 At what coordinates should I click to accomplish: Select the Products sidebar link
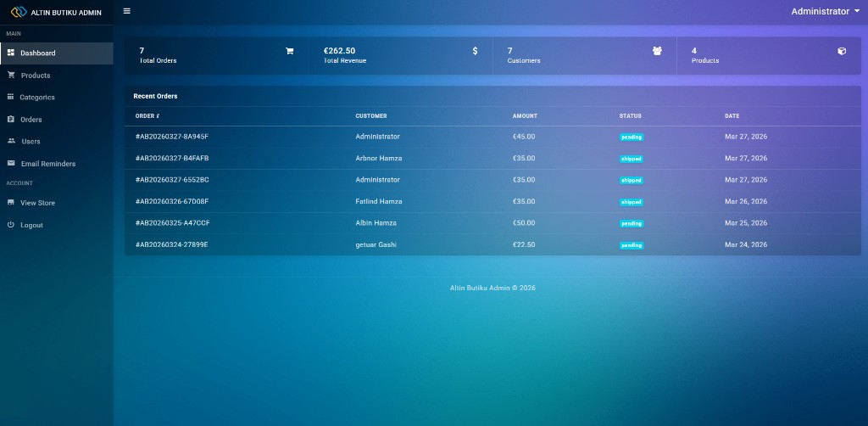coord(36,76)
